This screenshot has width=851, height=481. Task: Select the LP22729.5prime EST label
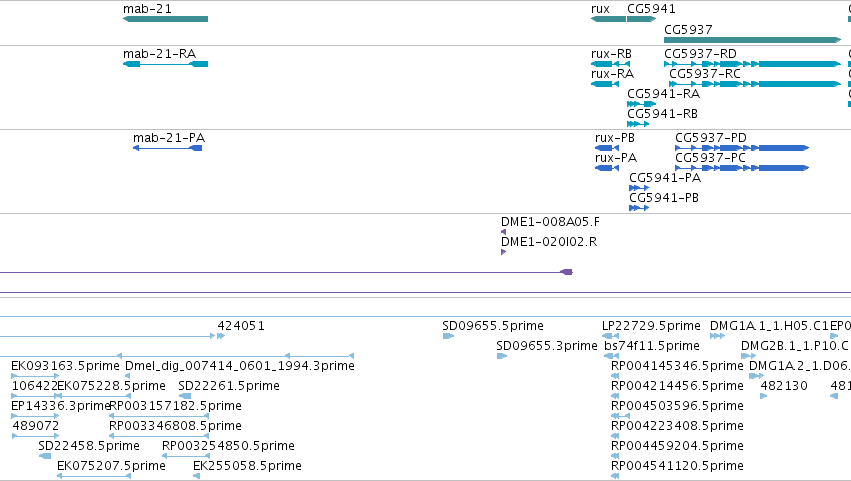[x=651, y=326]
